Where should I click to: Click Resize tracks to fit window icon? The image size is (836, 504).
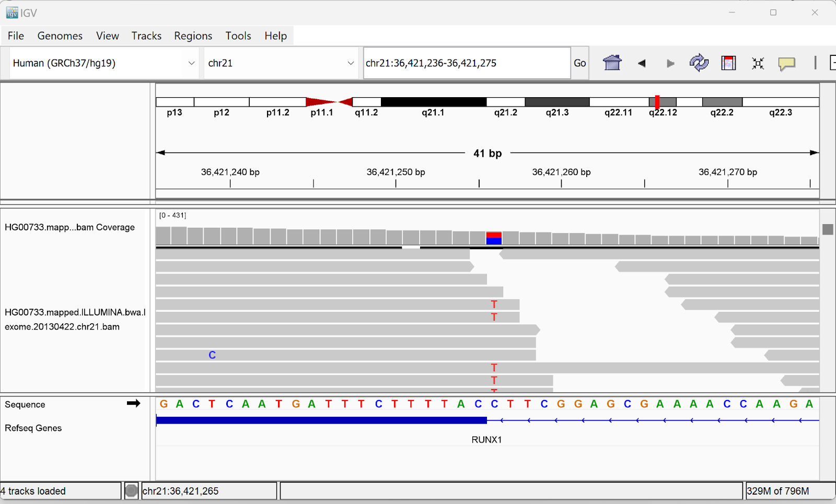(758, 63)
